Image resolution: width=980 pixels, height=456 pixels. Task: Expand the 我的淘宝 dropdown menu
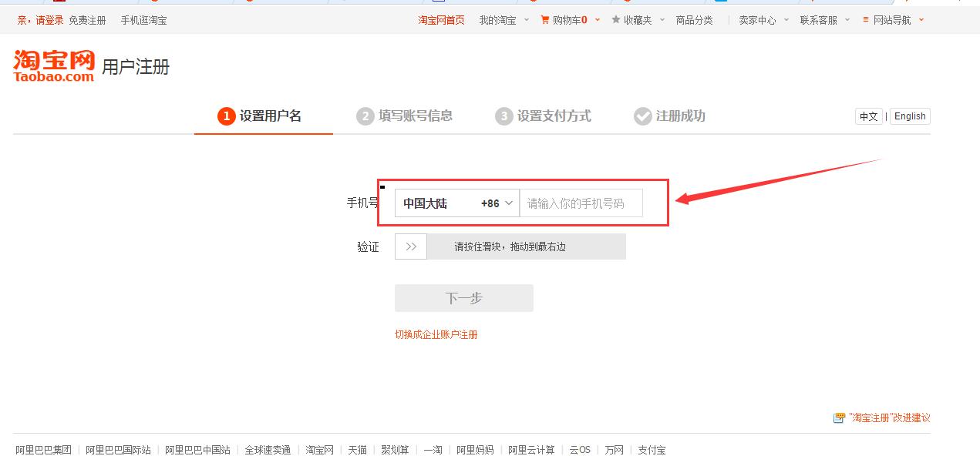(x=501, y=20)
